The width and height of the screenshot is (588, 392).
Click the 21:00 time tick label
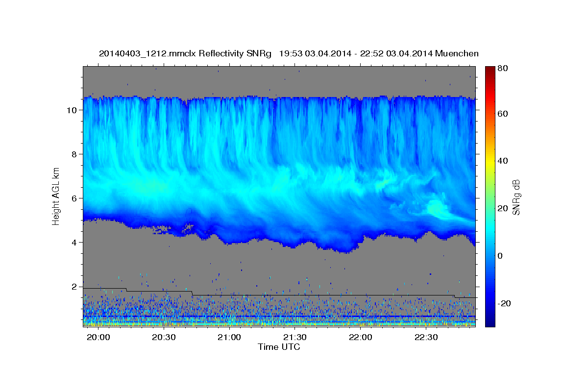point(229,338)
